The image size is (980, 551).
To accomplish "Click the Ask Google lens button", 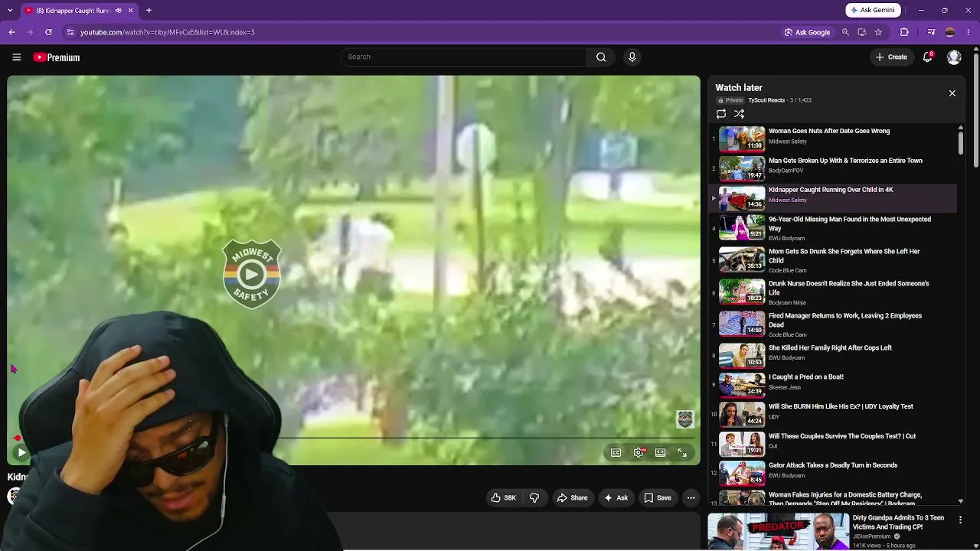I will (808, 32).
